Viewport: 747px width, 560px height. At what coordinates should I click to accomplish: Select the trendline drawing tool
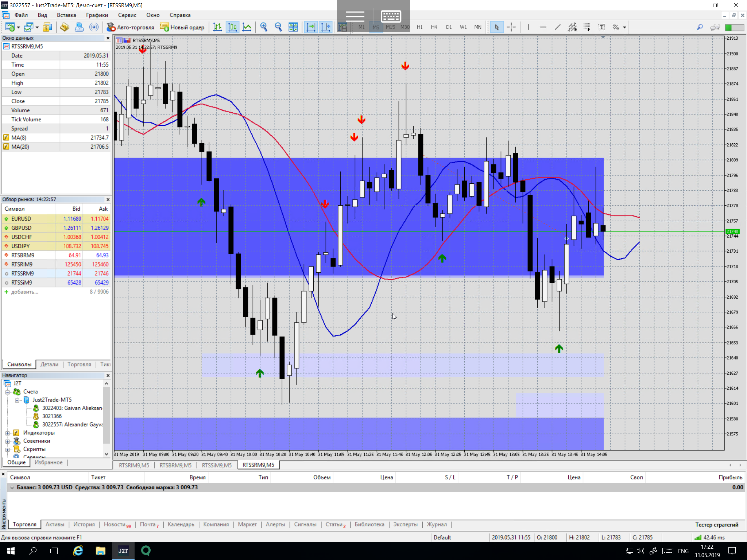click(558, 27)
